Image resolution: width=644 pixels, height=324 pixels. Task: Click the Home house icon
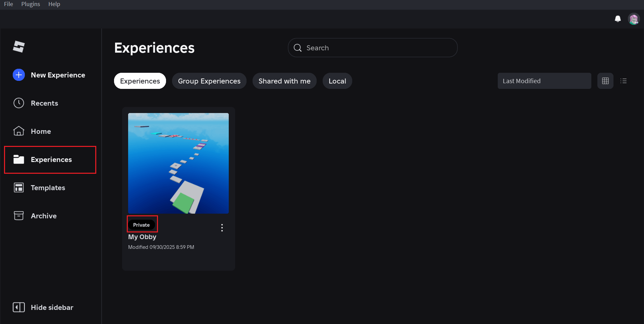pyautogui.click(x=19, y=131)
